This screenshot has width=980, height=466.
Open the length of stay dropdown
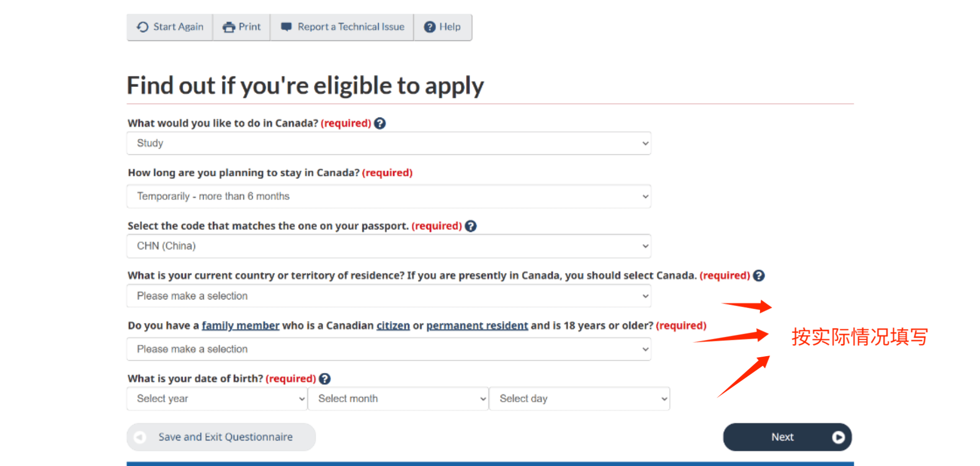coord(389,196)
